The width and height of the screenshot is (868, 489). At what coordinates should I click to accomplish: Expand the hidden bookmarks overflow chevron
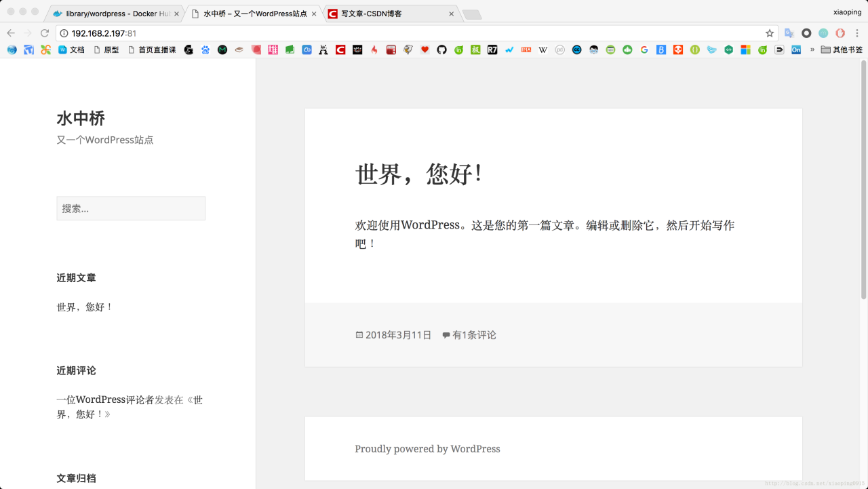click(812, 50)
